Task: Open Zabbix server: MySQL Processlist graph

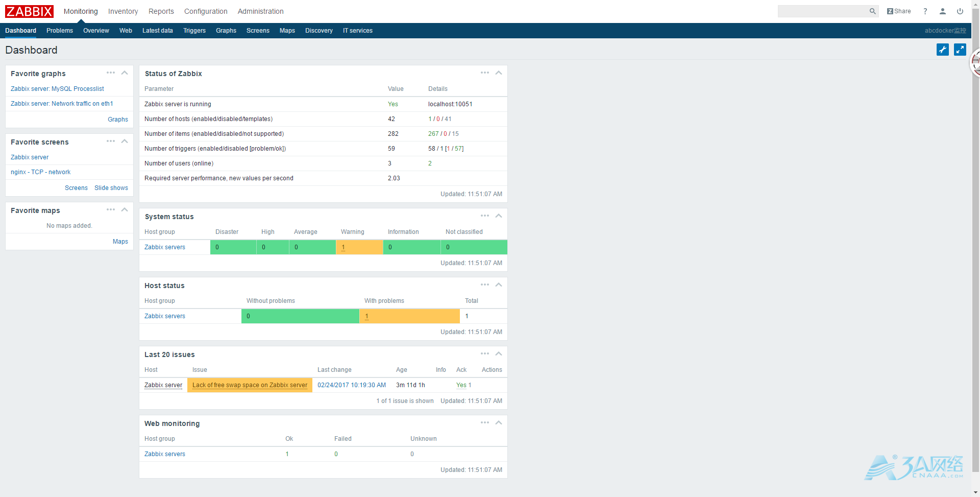Action: click(x=57, y=89)
